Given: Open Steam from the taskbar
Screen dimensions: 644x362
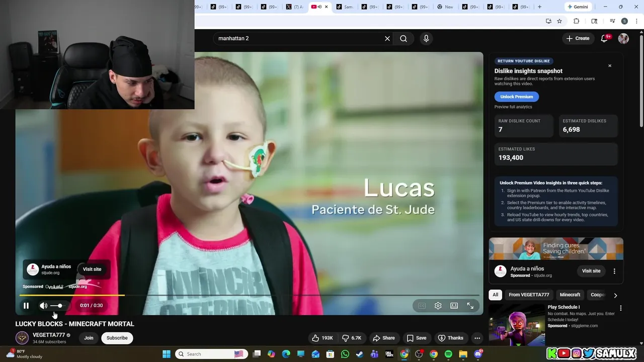Looking at the screenshot, I should (x=359, y=354).
